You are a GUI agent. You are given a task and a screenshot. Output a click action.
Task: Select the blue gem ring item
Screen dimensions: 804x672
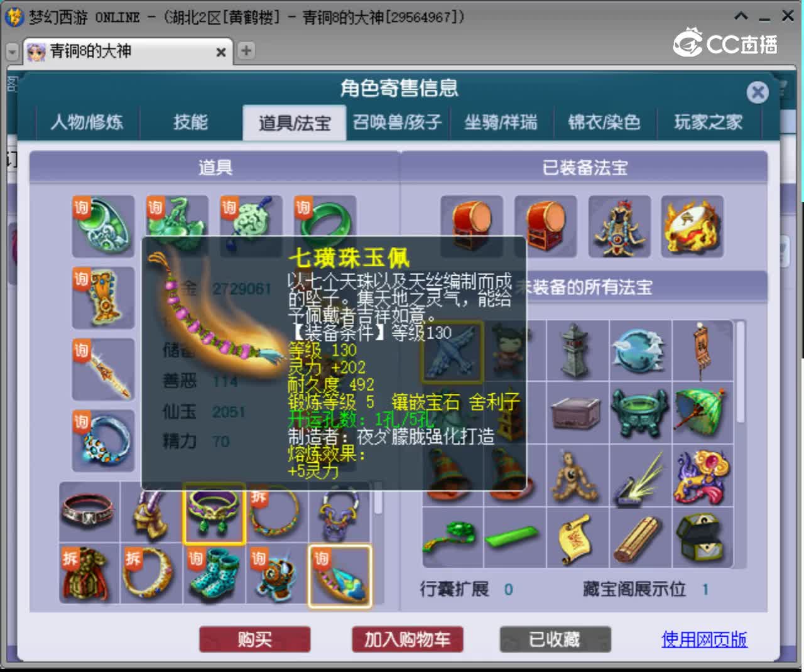point(104,441)
